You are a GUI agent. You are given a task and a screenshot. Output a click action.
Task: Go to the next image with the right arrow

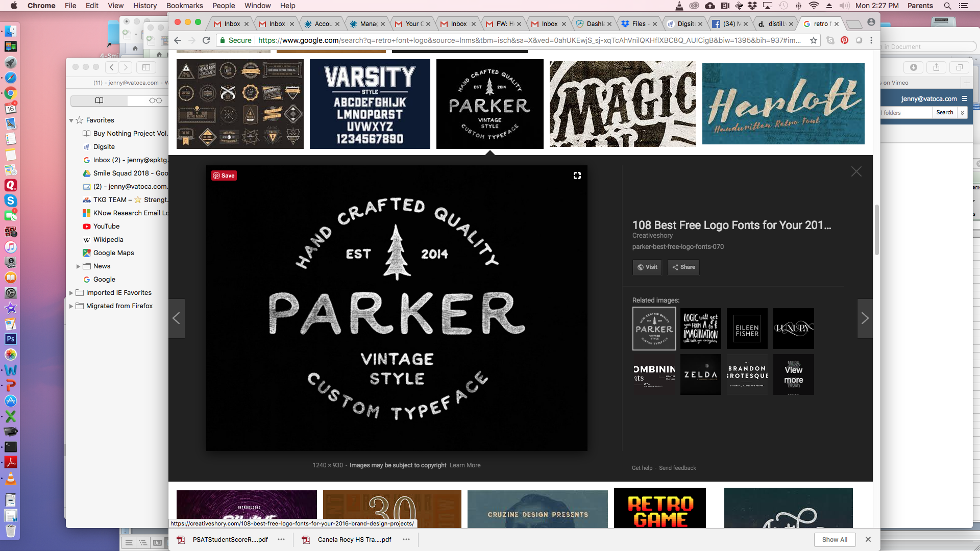(x=865, y=319)
